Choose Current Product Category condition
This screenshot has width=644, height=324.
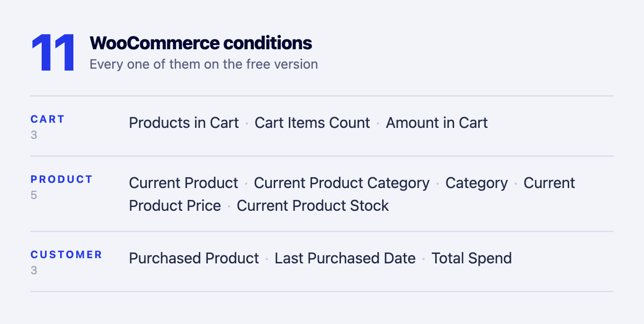click(x=342, y=183)
